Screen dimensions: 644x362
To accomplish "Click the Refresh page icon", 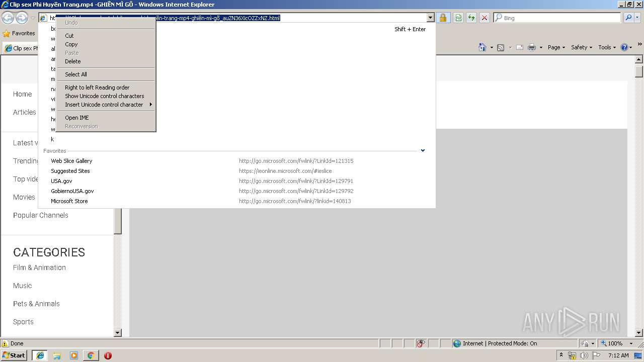I will click(471, 18).
